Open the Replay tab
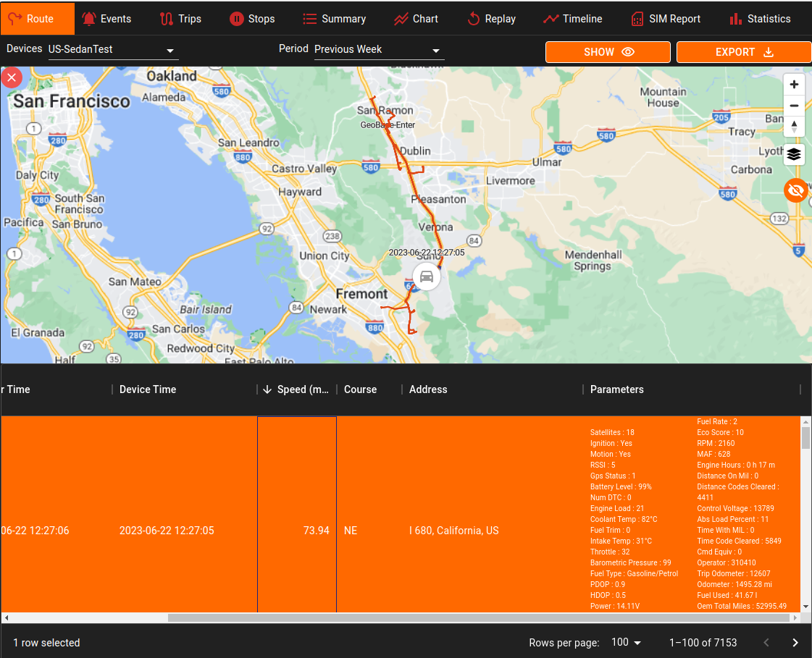The height and width of the screenshot is (658, 812). coord(491,19)
